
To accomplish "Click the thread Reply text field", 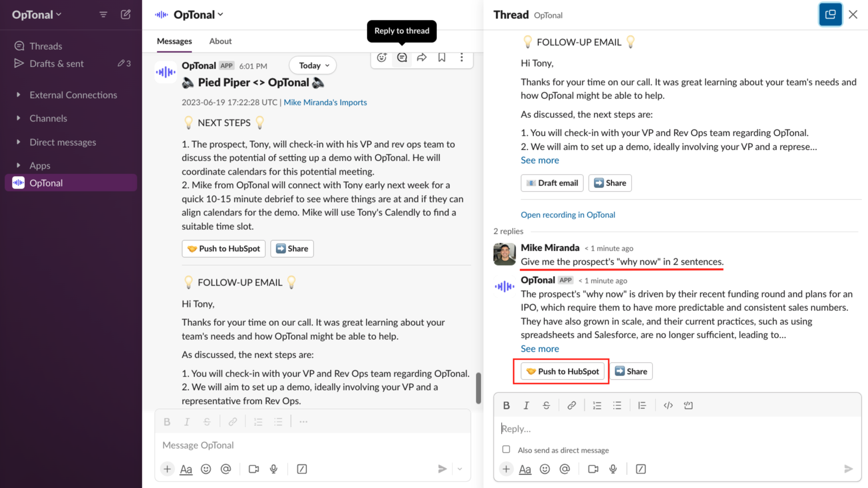I will pos(677,428).
